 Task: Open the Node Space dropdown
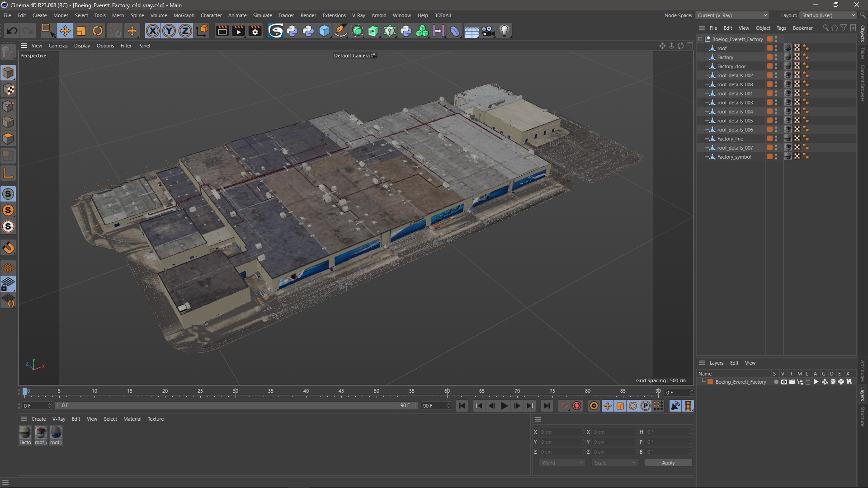(732, 15)
